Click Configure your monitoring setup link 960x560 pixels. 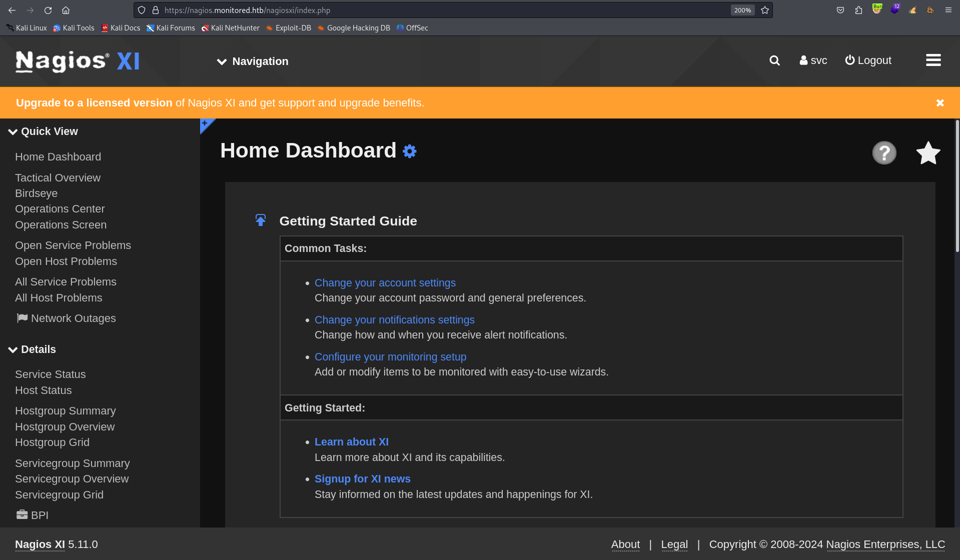(390, 357)
